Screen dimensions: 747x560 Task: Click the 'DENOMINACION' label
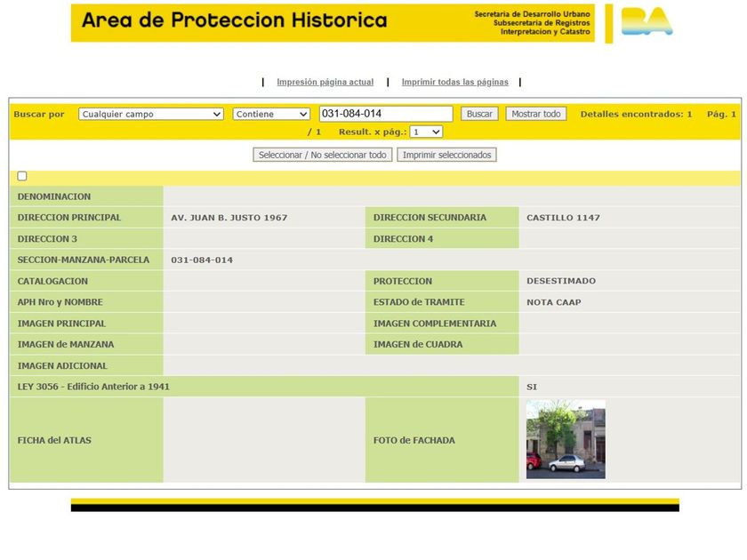pyautogui.click(x=54, y=196)
